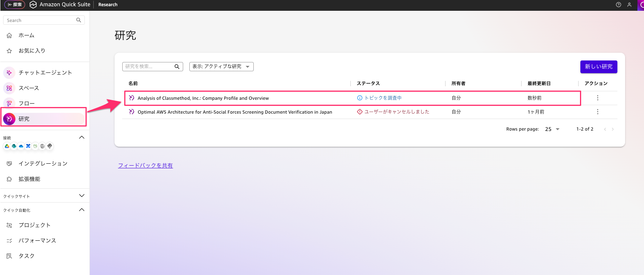This screenshot has height=275, width=644.
Task: Select スペース in the sidebar
Action: 29,88
